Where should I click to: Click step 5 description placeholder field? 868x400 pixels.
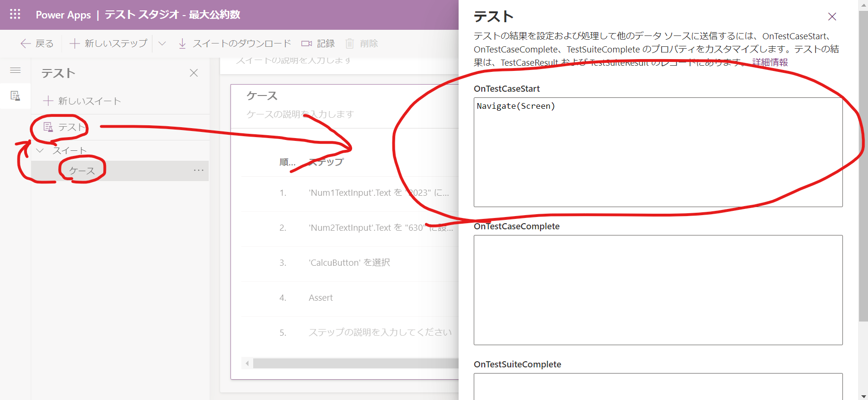[x=380, y=332]
